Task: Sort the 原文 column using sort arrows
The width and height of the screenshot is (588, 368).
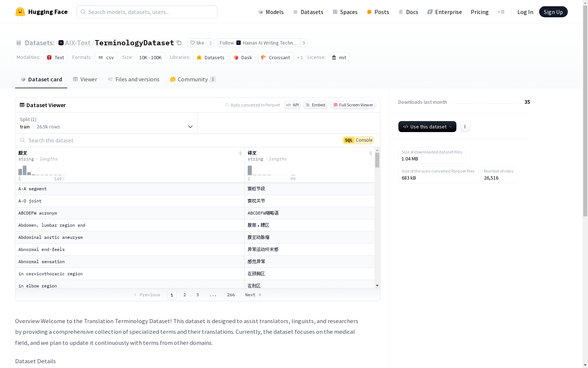Action: click(240, 153)
